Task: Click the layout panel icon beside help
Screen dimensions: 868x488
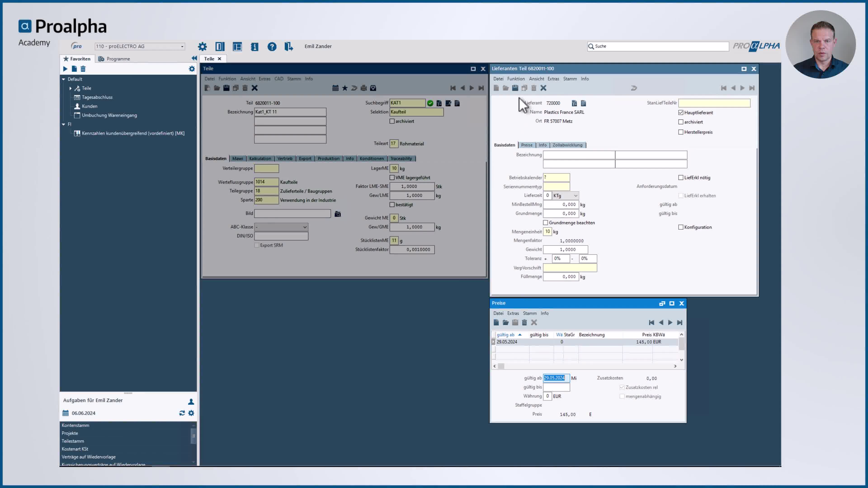Action: coord(237,47)
